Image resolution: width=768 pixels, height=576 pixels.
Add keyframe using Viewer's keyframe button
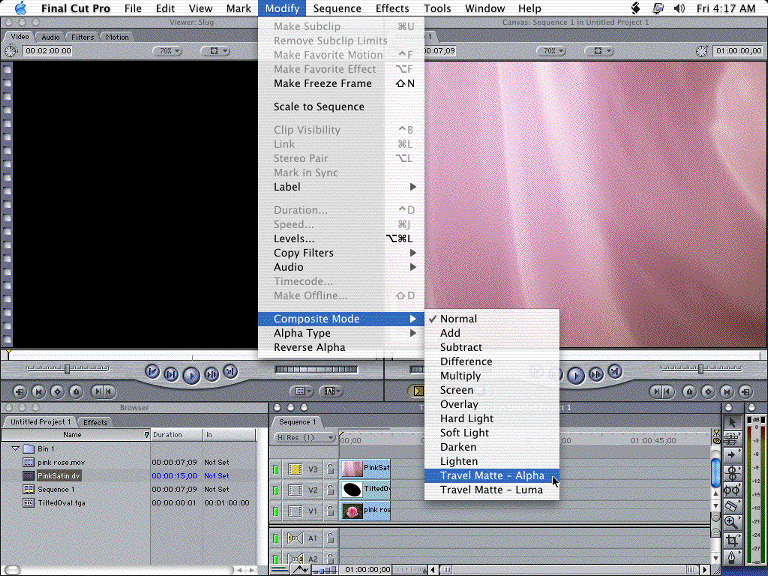tap(57, 391)
